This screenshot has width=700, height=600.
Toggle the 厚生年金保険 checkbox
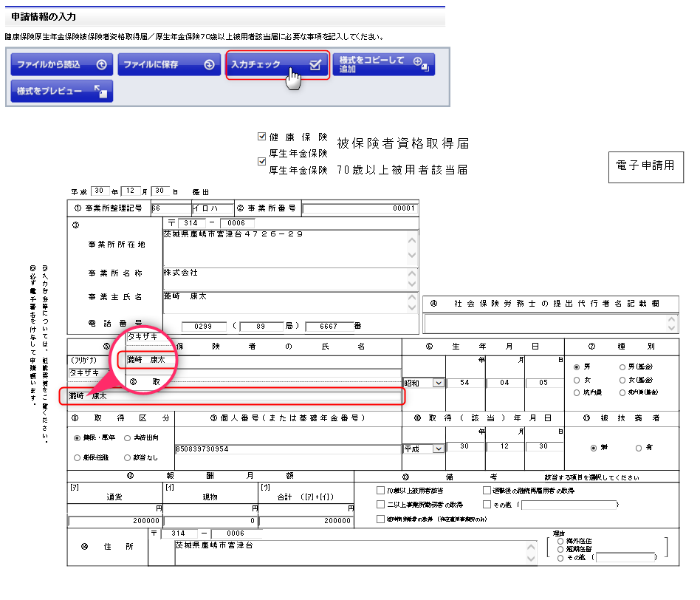261,160
